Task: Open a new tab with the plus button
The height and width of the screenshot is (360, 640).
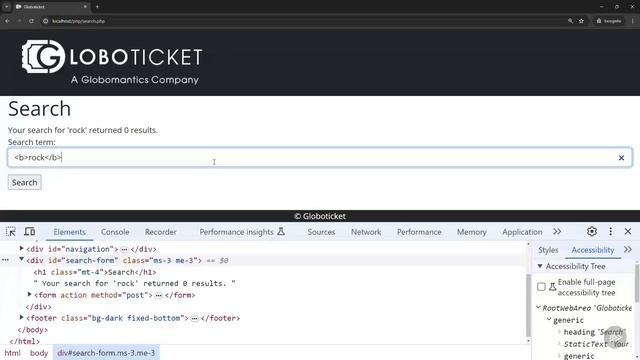Action: tap(97, 7)
